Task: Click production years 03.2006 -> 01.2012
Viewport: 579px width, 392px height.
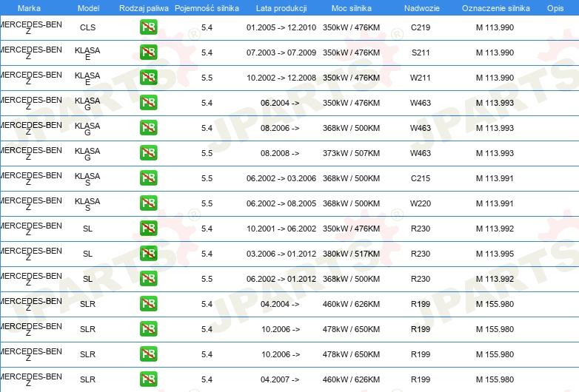Action: (281, 254)
